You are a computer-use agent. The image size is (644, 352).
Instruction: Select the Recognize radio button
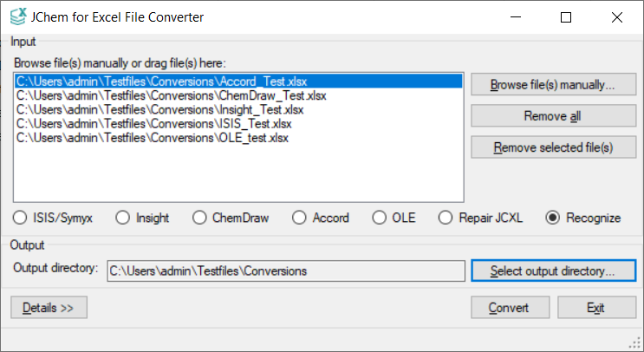point(553,218)
